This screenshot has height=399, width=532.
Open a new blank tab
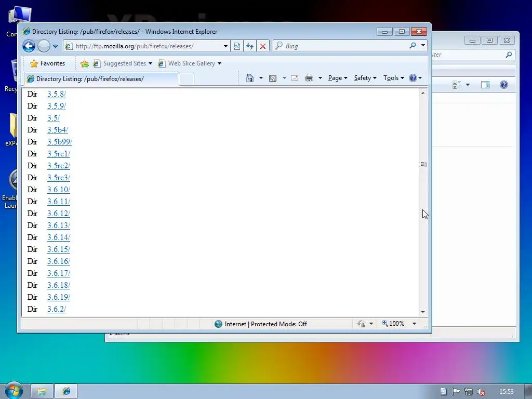click(x=187, y=79)
